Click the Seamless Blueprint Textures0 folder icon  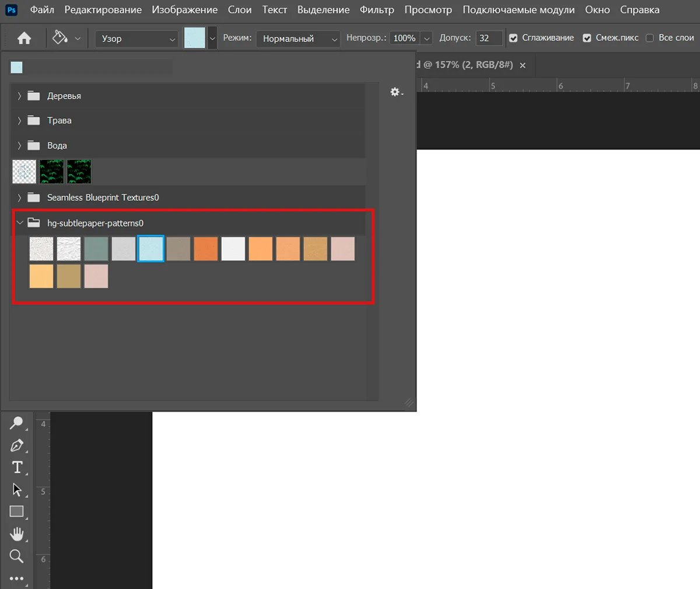34,197
